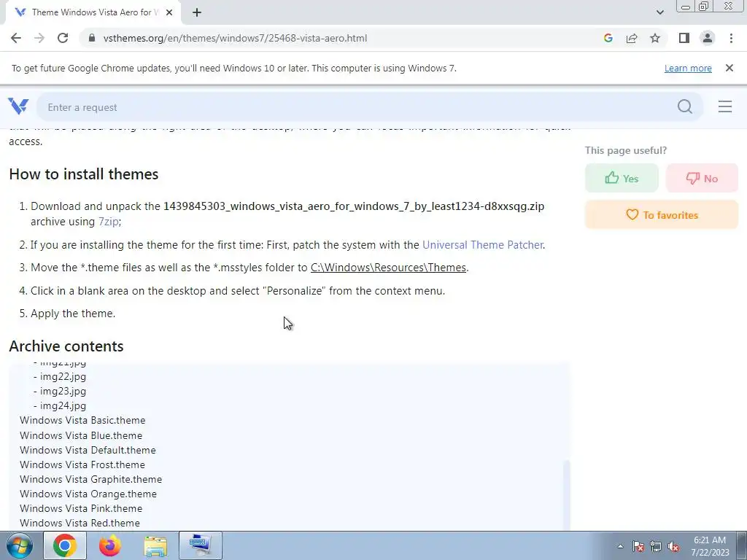
Task: Click the site search magnifier icon
Action: (685, 106)
